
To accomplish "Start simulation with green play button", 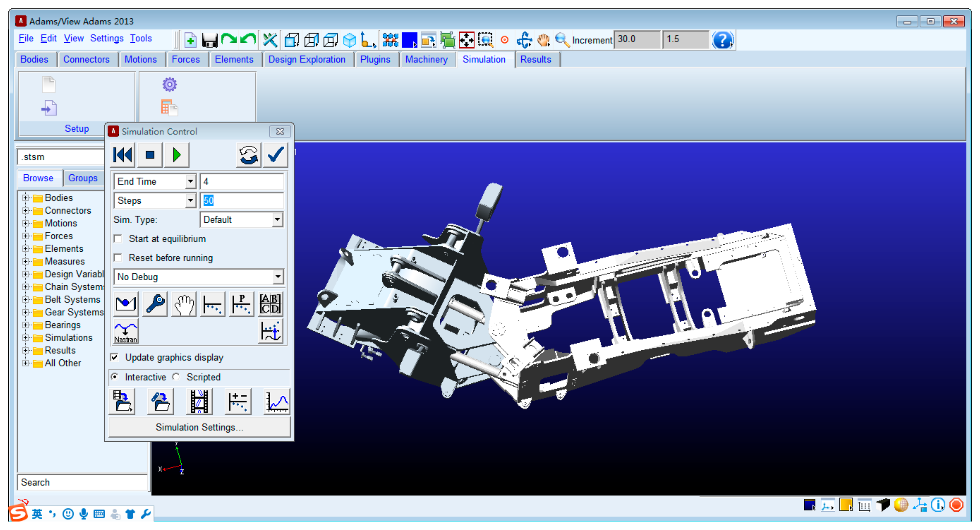I will (x=177, y=155).
